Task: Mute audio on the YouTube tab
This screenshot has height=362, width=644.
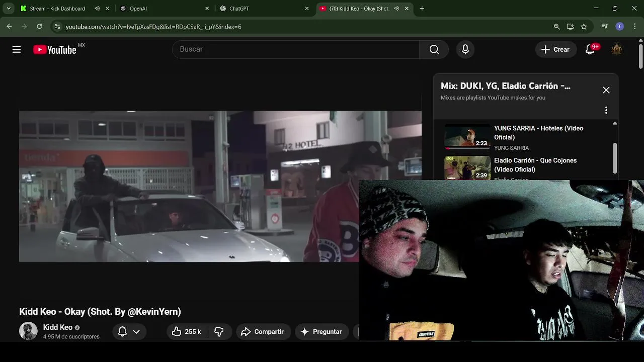Action: (396, 9)
